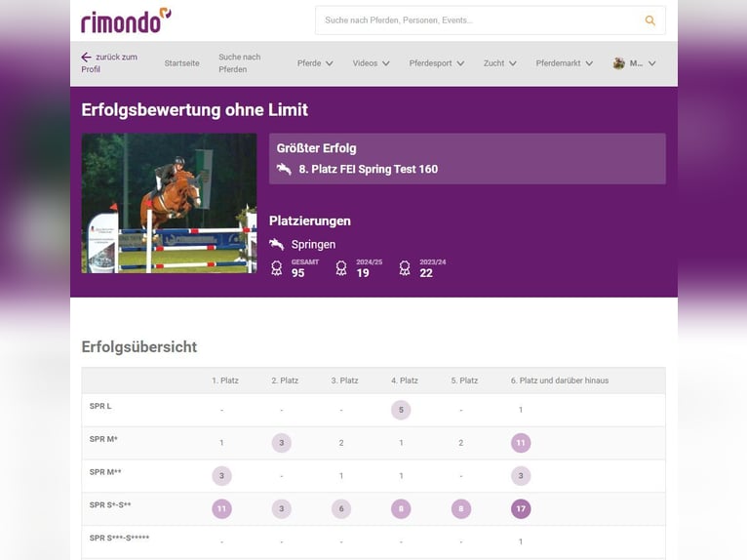Click the rimondo logo
This screenshot has width=747, height=560.
[x=126, y=20]
